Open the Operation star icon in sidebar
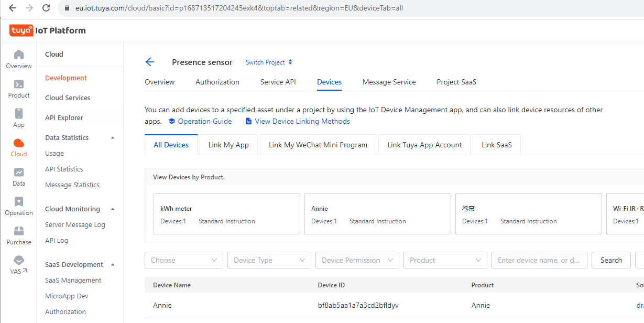This screenshot has width=644, height=323. click(19, 201)
